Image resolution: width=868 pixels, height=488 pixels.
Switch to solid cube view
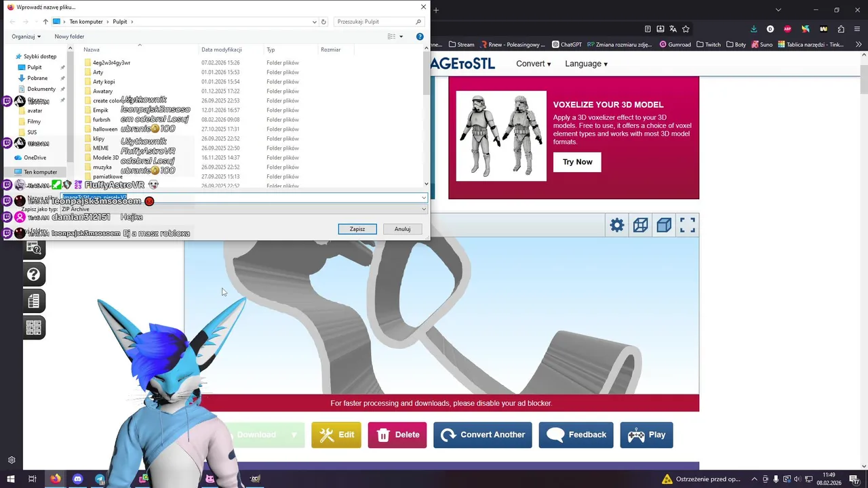tap(664, 225)
